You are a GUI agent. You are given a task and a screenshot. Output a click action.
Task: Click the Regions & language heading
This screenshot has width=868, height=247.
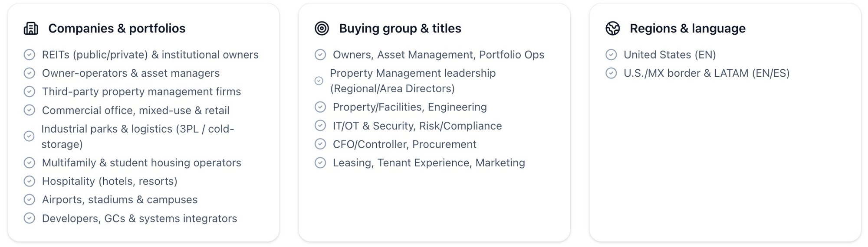pyautogui.click(x=687, y=29)
